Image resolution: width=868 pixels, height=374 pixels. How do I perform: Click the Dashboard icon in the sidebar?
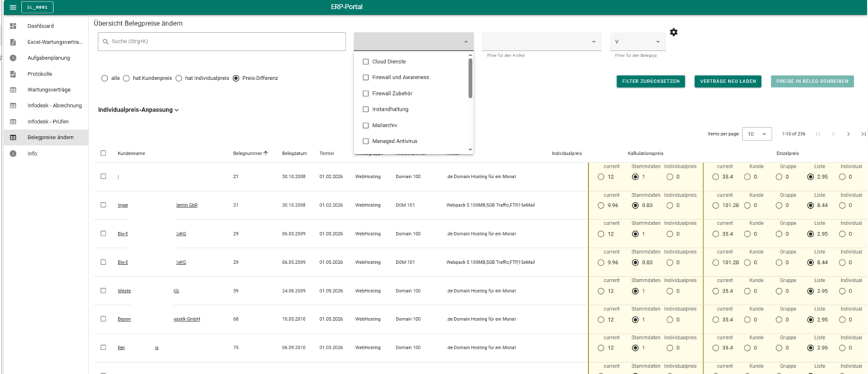(x=13, y=26)
